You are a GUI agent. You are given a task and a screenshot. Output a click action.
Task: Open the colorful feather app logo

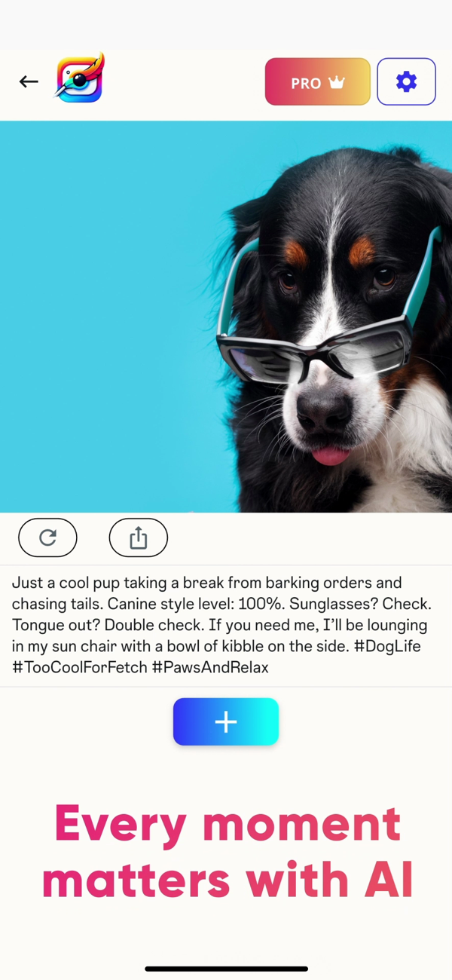pos(80,77)
